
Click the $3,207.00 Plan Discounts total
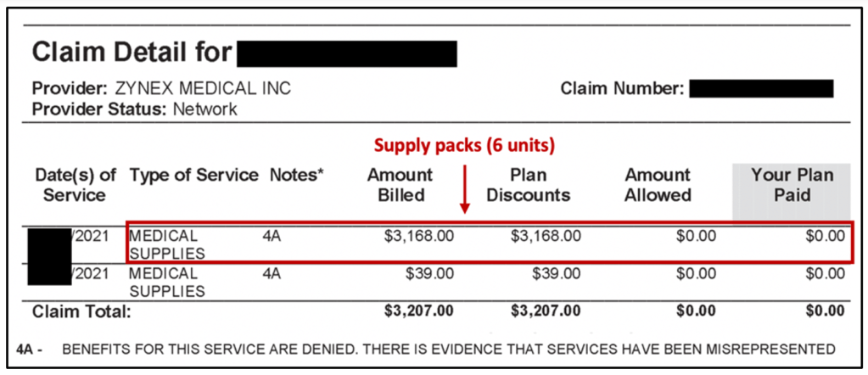[x=546, y=312]
